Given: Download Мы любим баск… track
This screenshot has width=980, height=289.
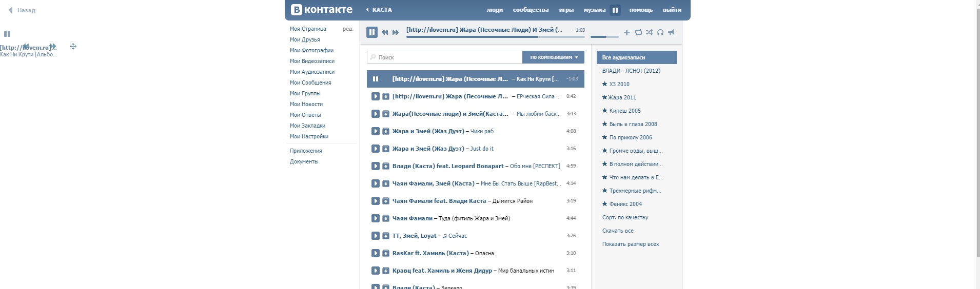Looking at the screenshot, I should click(x=386, y=114).
